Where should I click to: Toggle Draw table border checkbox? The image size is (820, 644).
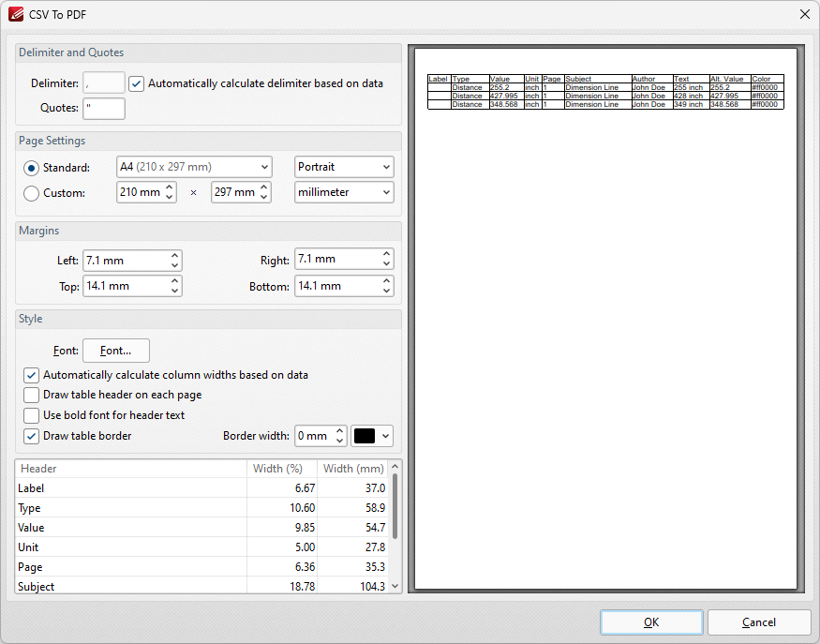31,436
